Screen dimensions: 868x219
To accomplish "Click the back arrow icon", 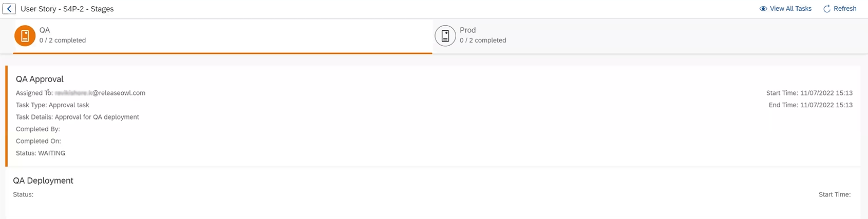I will click(x=9, y=9).
